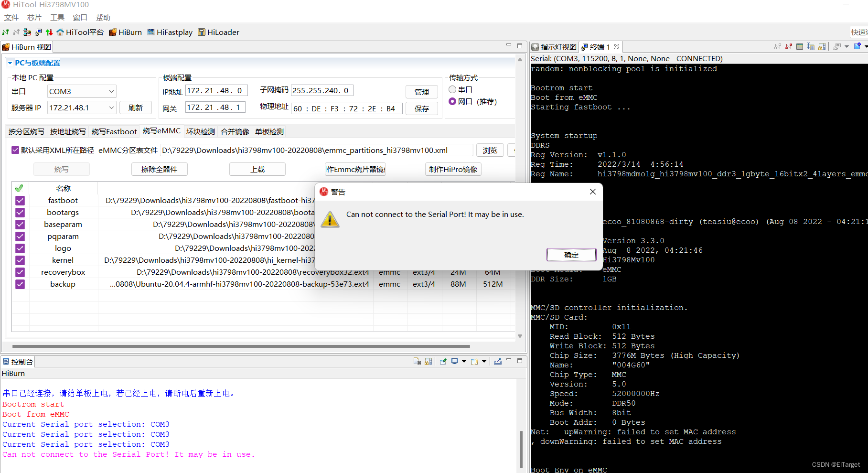This screenshot has height=473, width=868.
Task: Click the text copy icon in terminal toolbar
Action: tap(811, 46)
